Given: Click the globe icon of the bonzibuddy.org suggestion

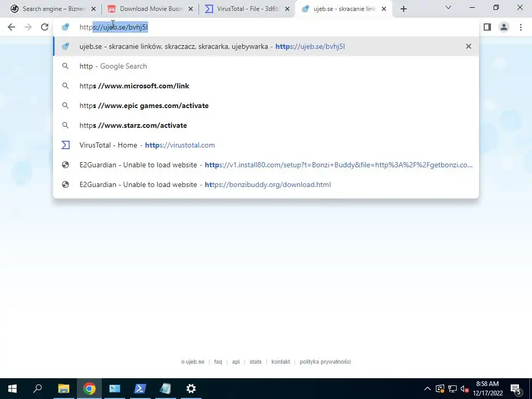Looking at the screenshot, I should pyautogui.click(x=65, y=184).
